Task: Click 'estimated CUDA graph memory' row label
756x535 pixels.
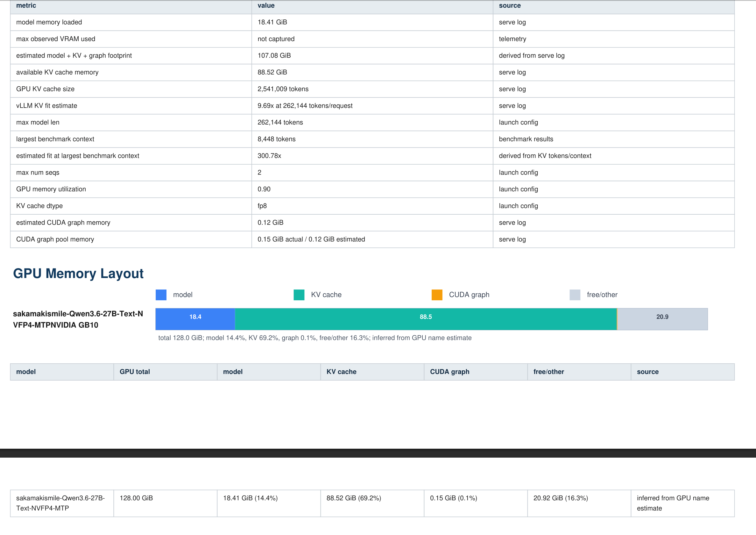Action: point(63,223)
